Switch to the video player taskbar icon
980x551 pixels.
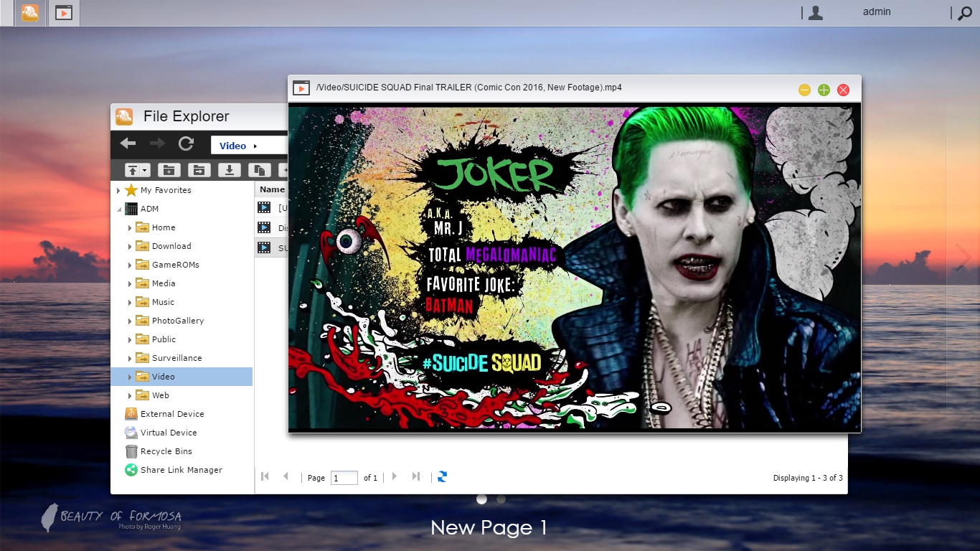(64, 12)
